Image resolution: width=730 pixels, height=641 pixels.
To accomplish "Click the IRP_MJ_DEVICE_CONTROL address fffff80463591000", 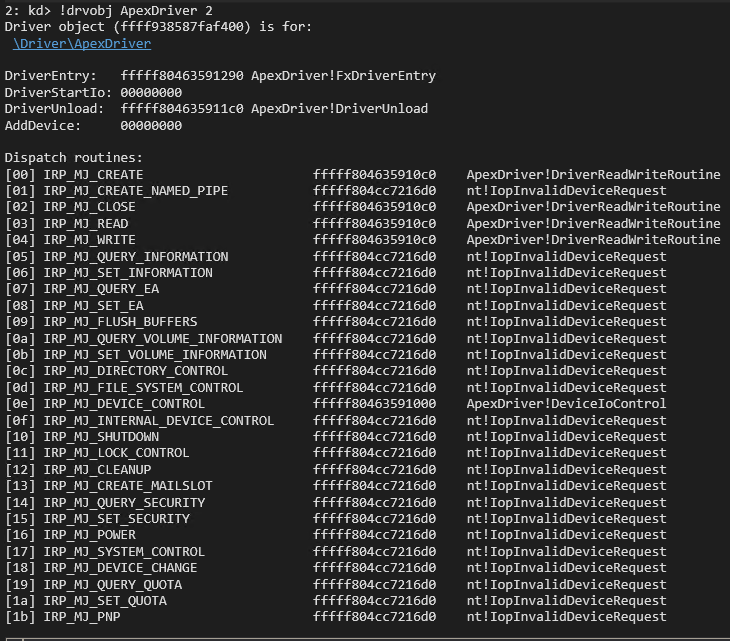I will point(374,404).
